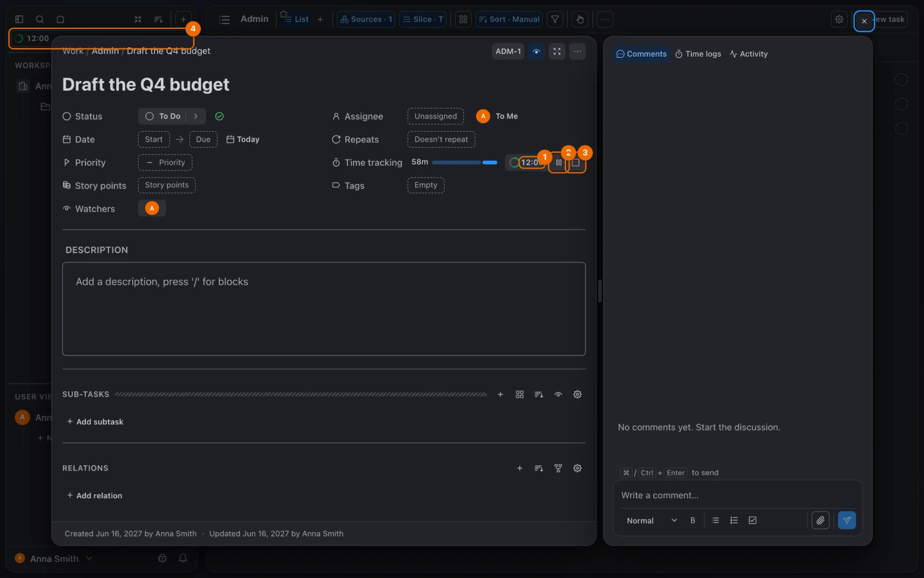Image resolution: width=924 pixels, height=578 pixels.
Task: Open the To Do status dropdown
Action: pyautogui.click(x=163, y=116)
